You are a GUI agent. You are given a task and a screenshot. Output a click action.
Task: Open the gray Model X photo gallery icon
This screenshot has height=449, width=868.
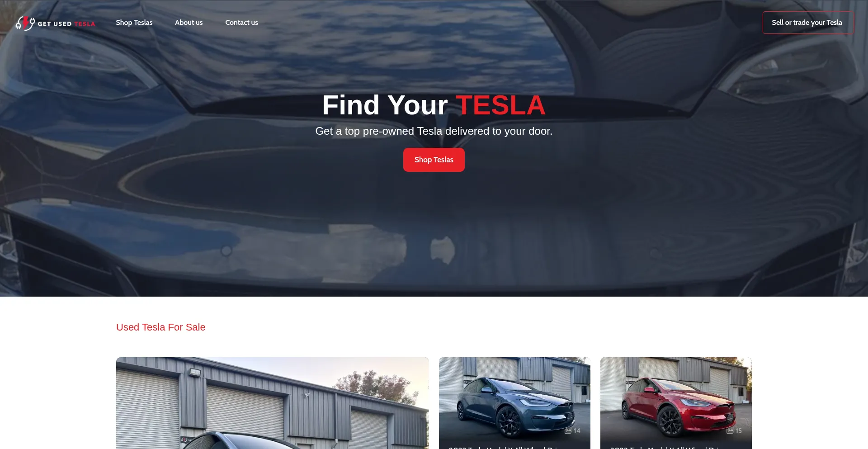pos(568,430)
